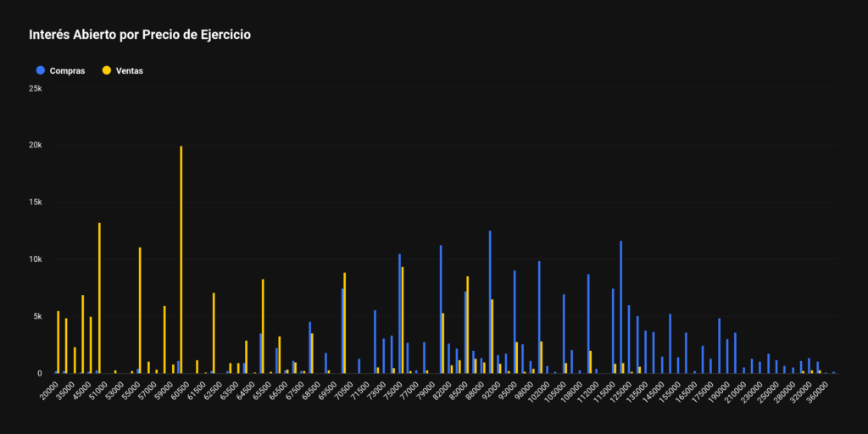
Task: Select the blue Compras bar peaking near 11.6k
Action: (x=620, y=307)
